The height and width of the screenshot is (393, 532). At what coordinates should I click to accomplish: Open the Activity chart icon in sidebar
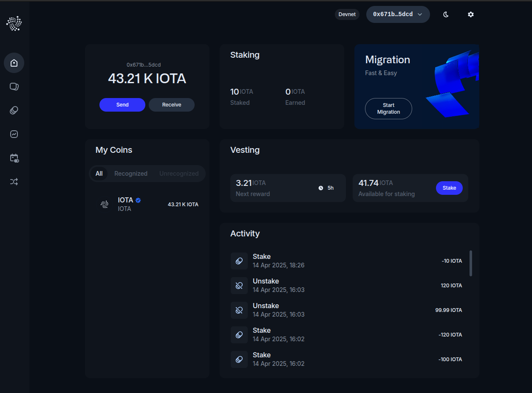coord(14,134)
